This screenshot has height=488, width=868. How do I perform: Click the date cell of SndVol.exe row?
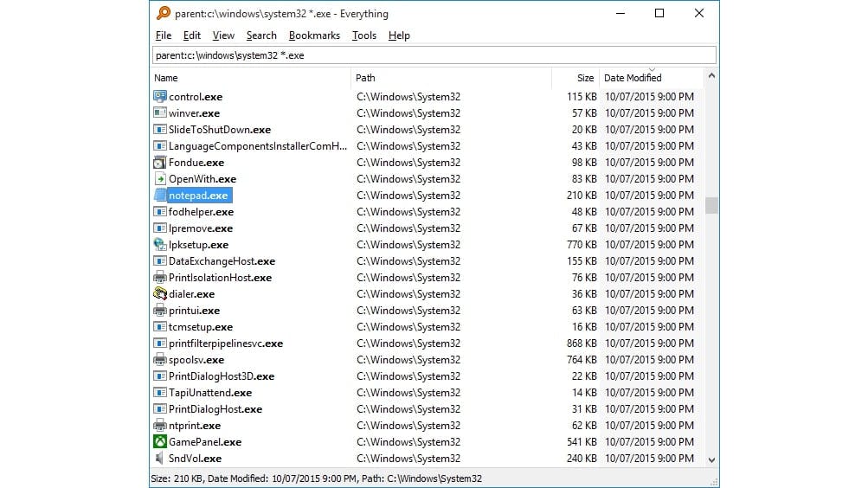click(649, 458)
